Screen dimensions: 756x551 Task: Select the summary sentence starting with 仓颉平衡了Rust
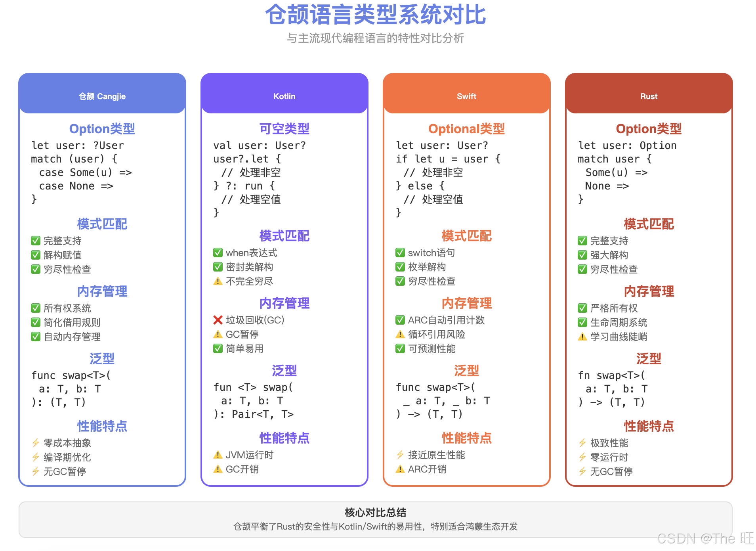pyautogui.click(x=376, y=527)
